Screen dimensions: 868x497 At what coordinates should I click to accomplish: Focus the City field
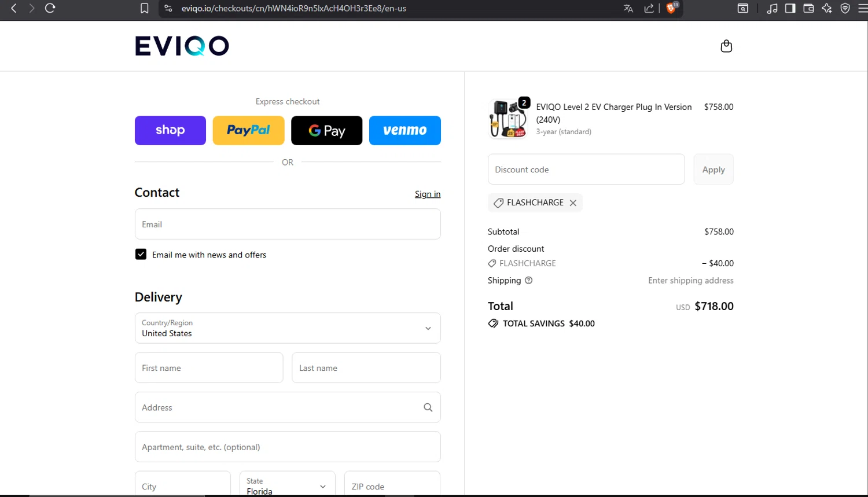pos(183,485)
